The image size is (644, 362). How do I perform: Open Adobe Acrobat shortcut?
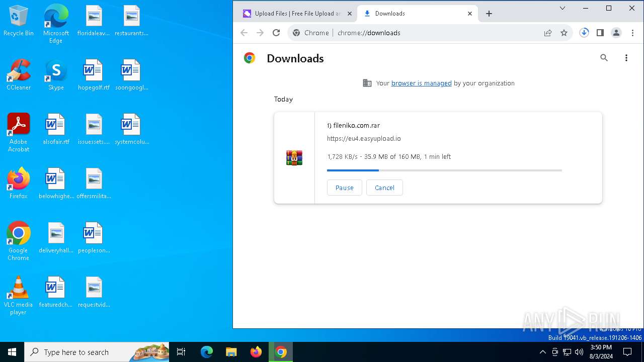click(19, 133)
